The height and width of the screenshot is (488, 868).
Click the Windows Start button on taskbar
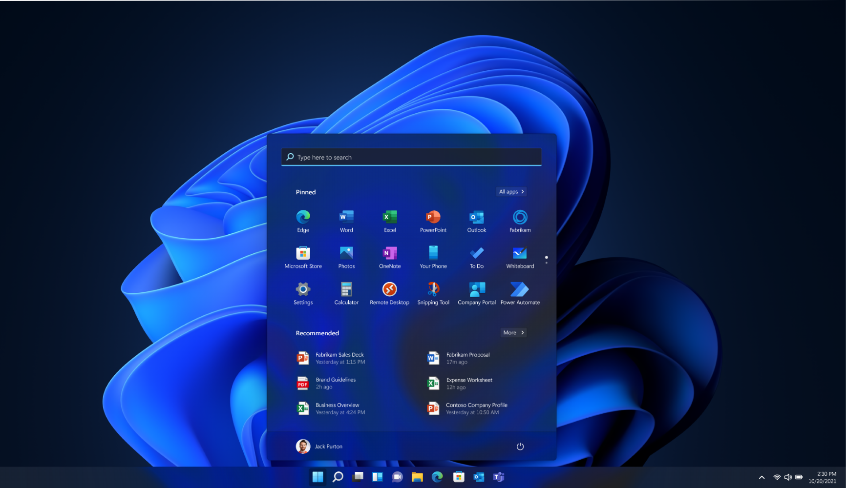[318, 477]
